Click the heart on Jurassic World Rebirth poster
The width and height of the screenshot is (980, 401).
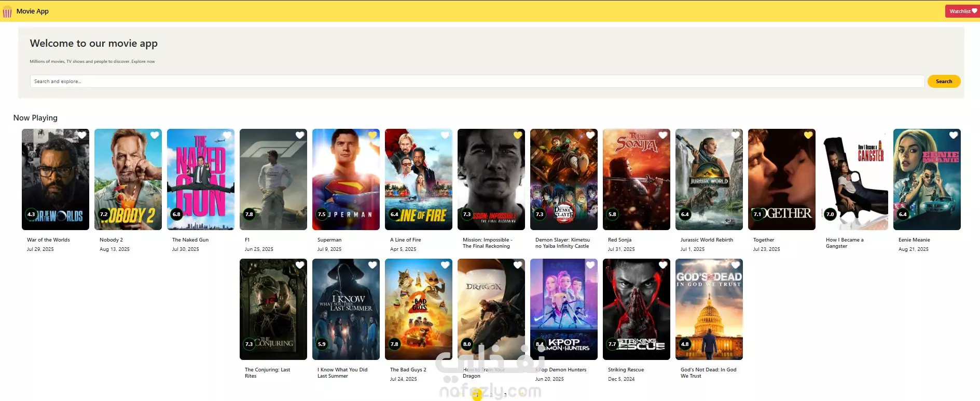tap(736, 135)
